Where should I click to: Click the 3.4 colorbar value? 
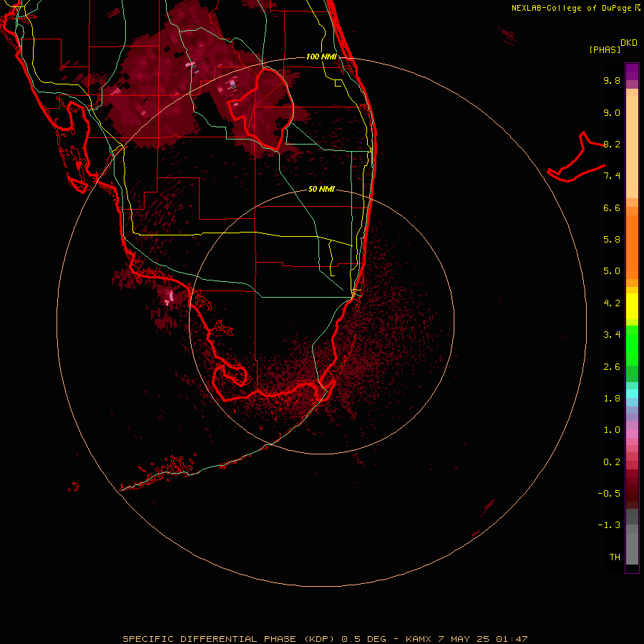coord(612,335)
